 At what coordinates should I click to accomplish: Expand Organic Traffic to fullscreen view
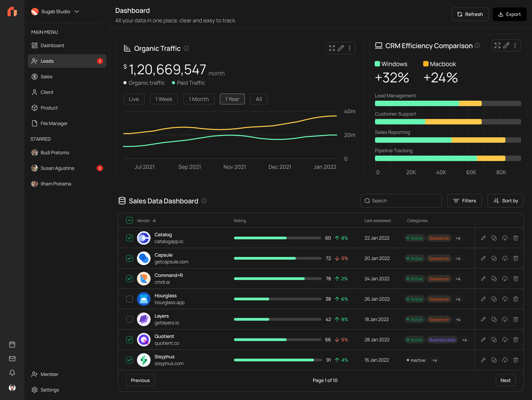pyautogui.click(x=332, y=48)
